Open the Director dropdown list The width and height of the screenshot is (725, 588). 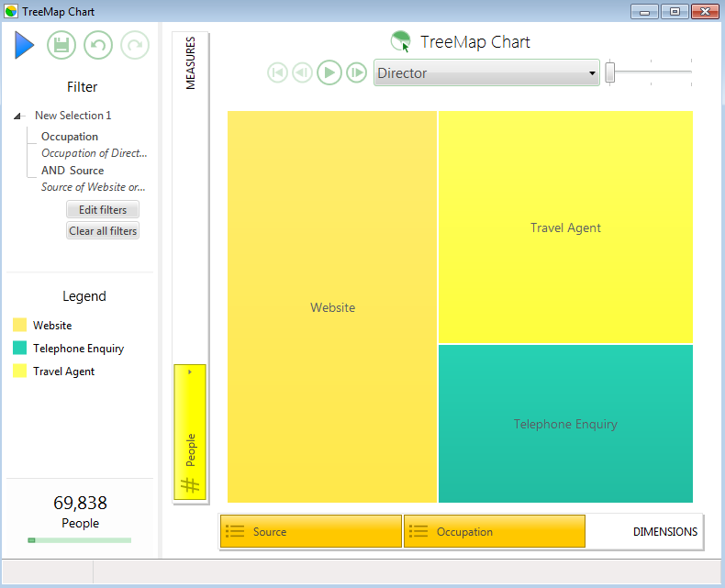tap(486, 72)
